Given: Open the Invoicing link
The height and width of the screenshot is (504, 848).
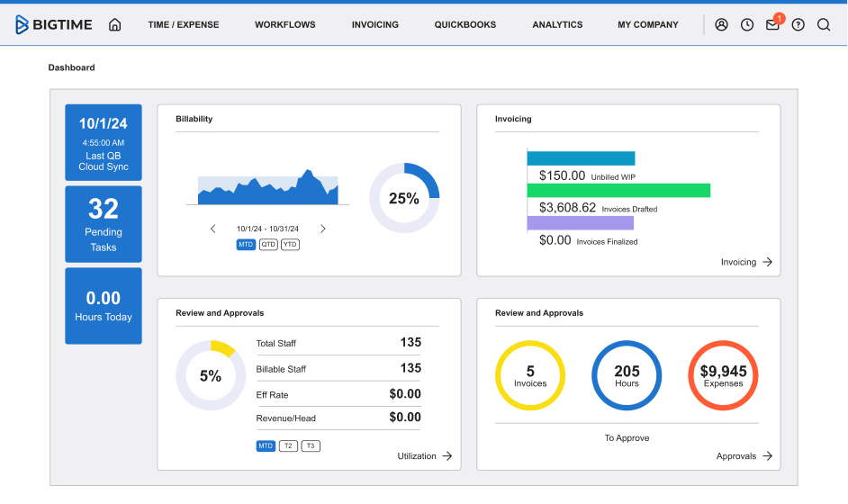Looking at the screenshot, I should pos(738,262).
